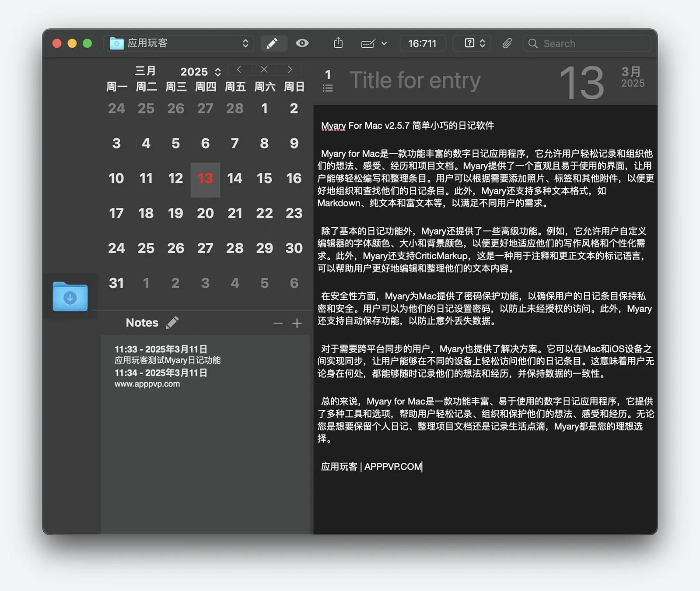Image resolution: width=700 pixels, height=591 pixels.
Task: Open the markup tools dropdown
Action: (374, 43)
